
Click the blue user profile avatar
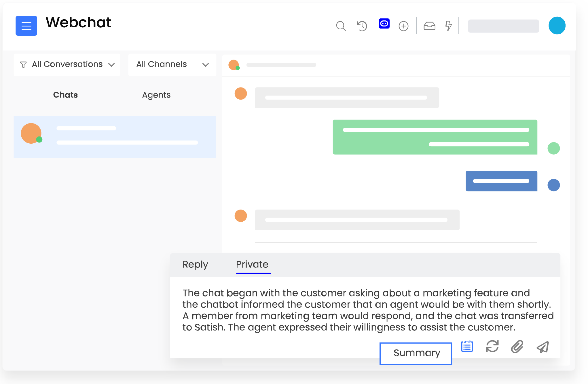point(557,26)
